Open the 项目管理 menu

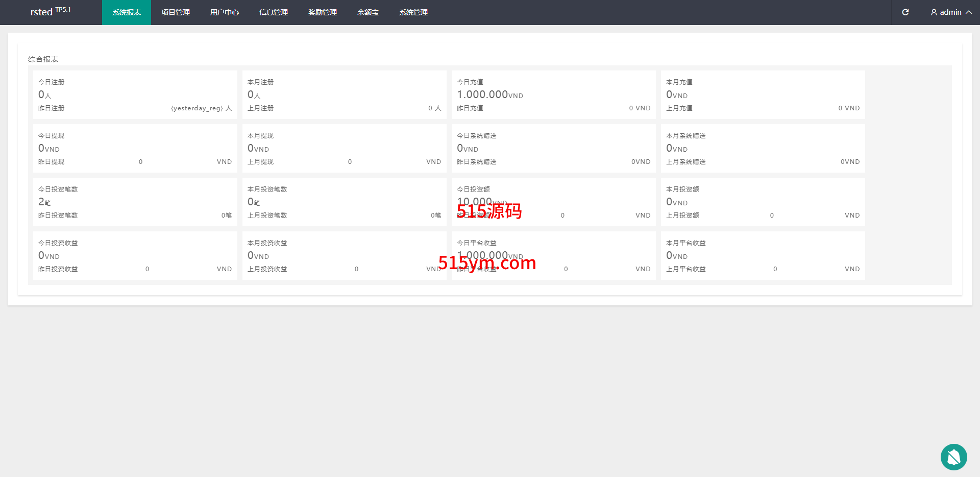[176, 12]
